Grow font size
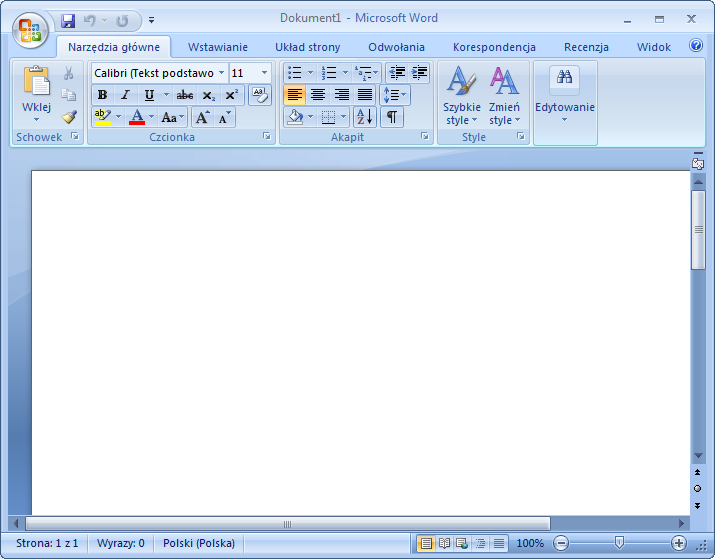The image size is (715, 559). [202, 117]
